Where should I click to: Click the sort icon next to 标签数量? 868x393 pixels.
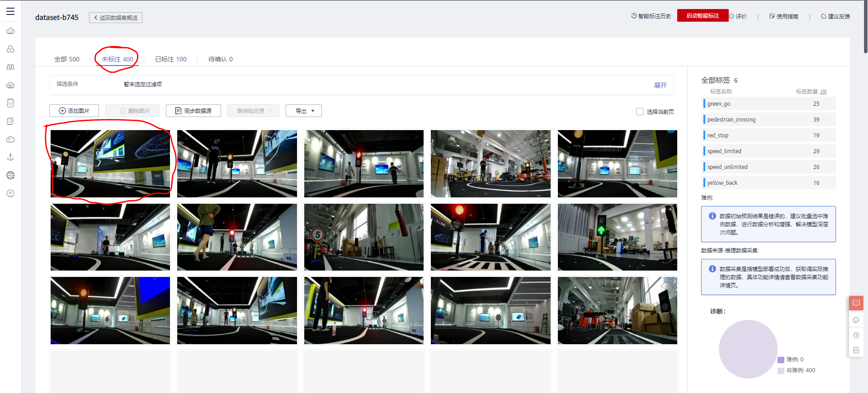pyautogui.click(x=824, y=92)
